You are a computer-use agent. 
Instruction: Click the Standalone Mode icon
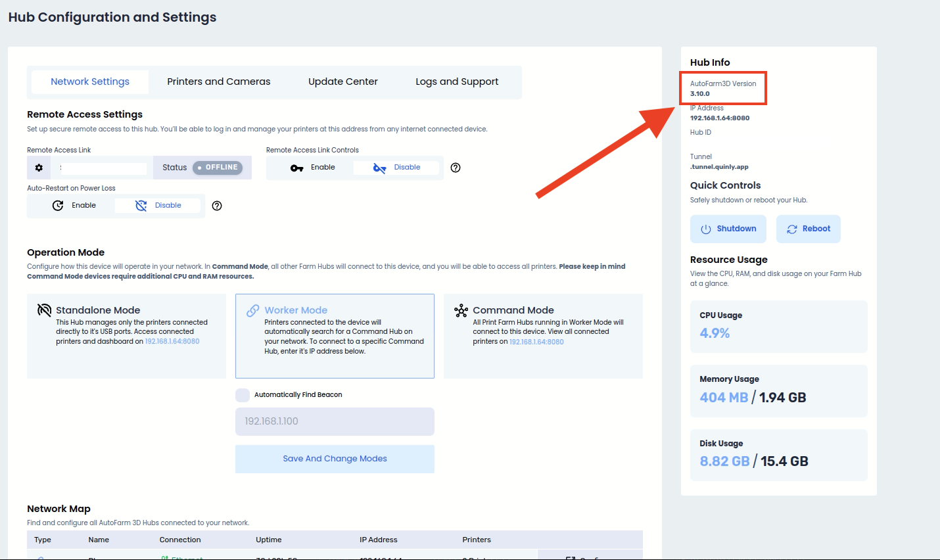pos(44,310)
